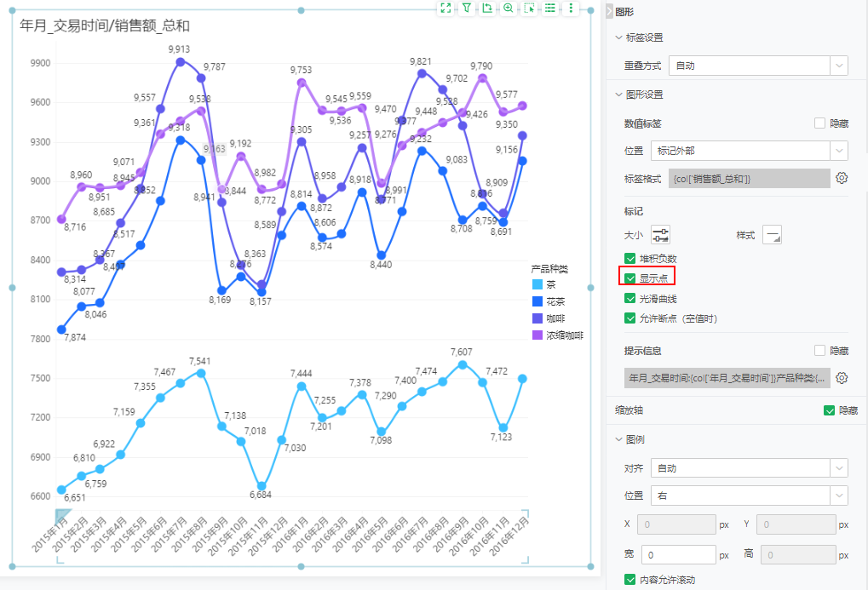This screenshot has width=868, height=590.
Task: Click the 茶 legend color swatch
Action: (x=537, y=284)
